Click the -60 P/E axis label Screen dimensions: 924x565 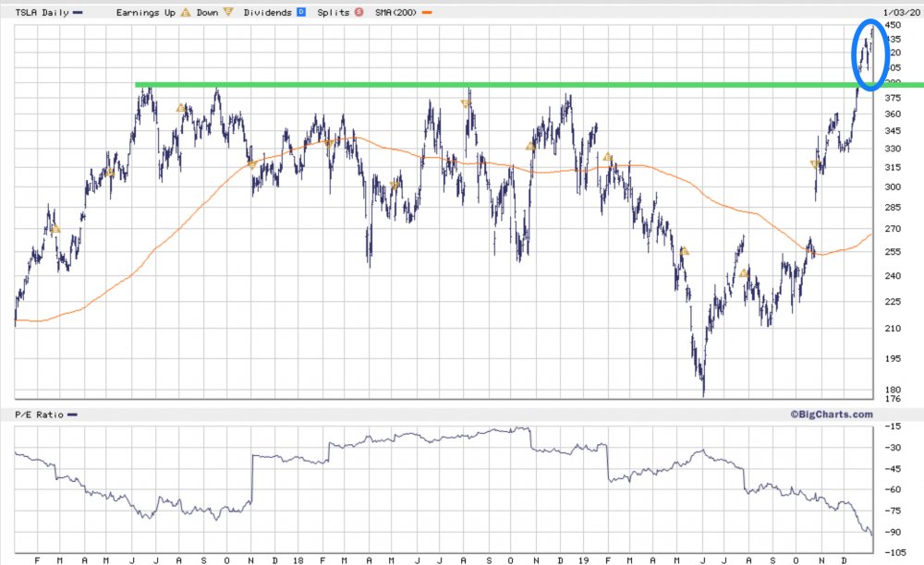[893, 489]
